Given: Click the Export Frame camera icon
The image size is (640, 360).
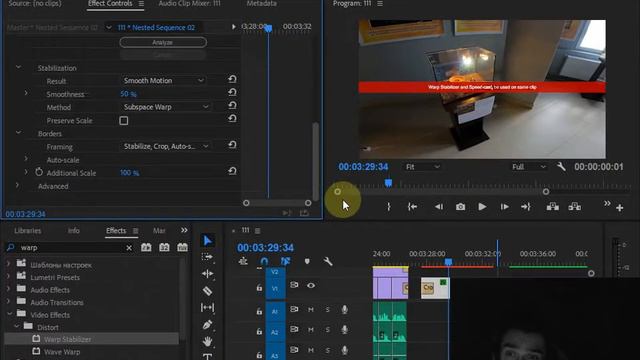Looking at the screenshot, I should [460, 207].
